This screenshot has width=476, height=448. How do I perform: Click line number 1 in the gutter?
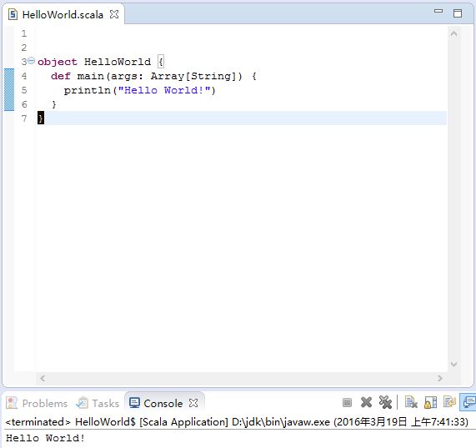[x=24, y=33]
